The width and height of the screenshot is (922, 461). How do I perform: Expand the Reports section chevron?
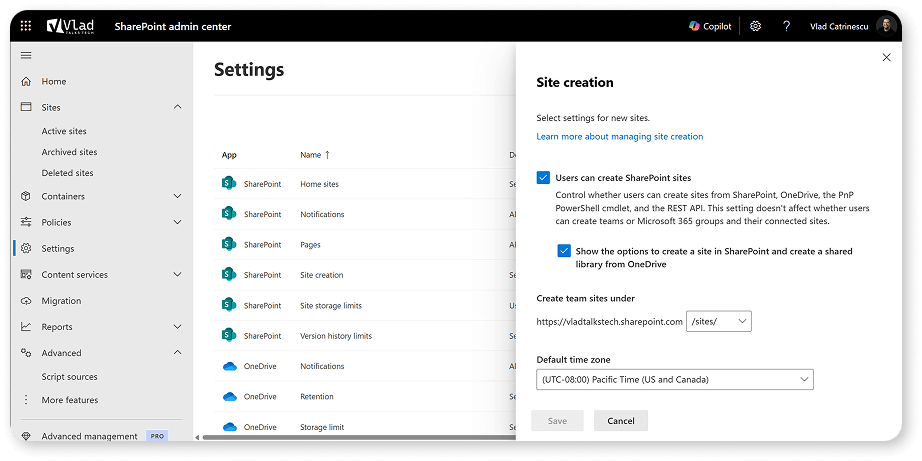(x=178, y=326)
